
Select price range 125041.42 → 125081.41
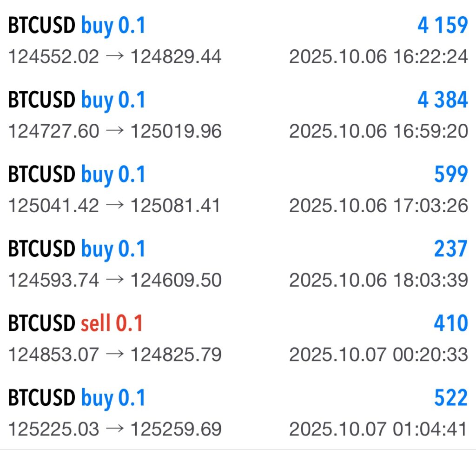click(115, 206)
